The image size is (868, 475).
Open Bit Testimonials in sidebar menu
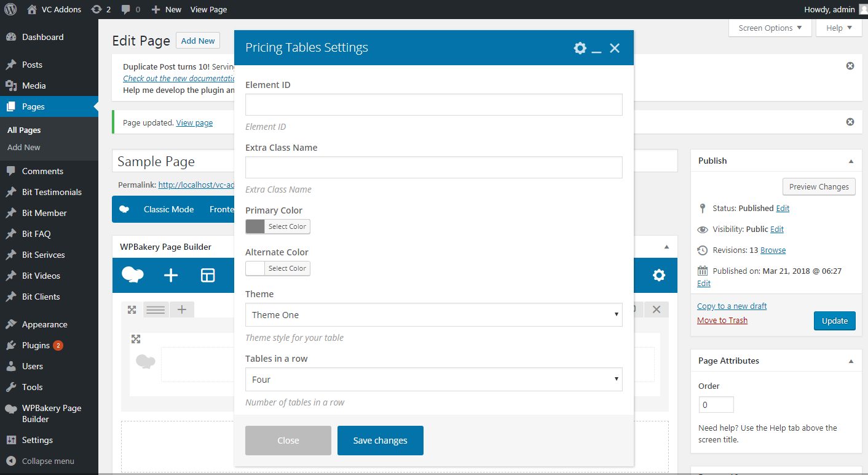coord(52,192)
